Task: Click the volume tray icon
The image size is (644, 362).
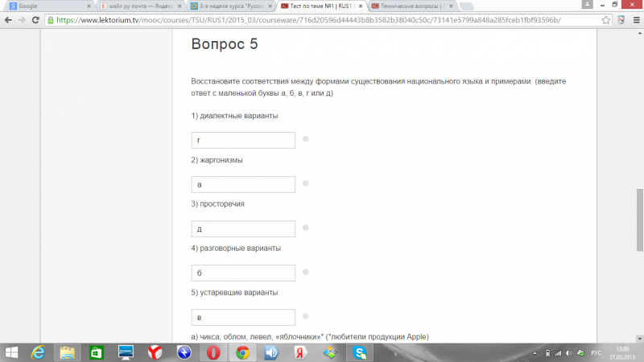Action: (569, 353)
